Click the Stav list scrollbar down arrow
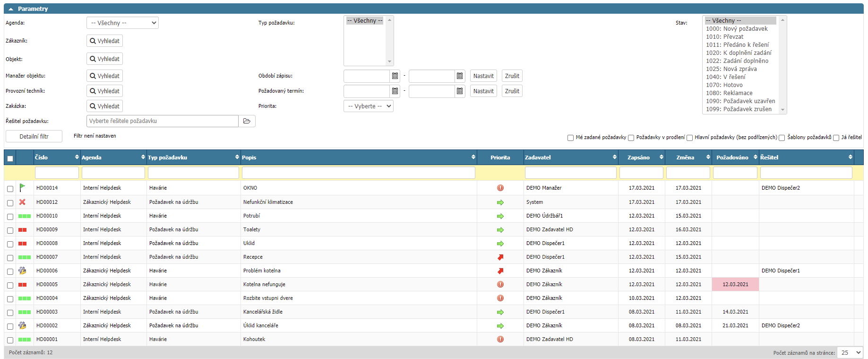Screen dimensions: 868x359 (783, 110)
